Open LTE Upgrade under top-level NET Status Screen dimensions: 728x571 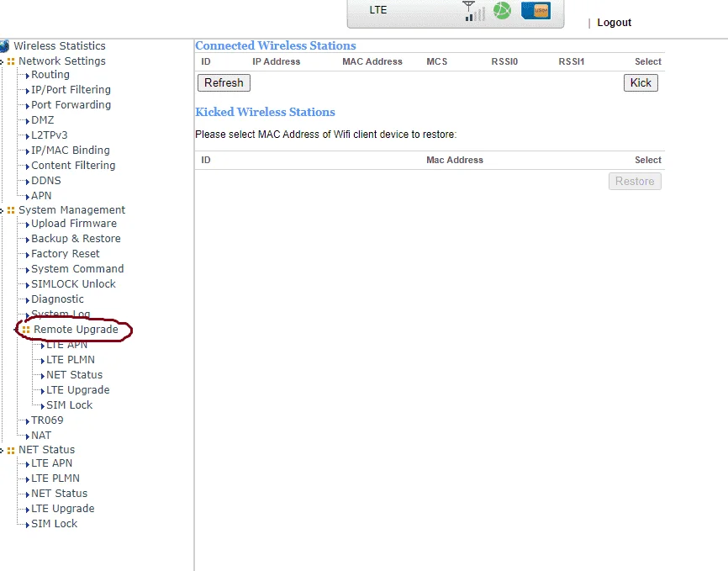(x=63, y=509)
